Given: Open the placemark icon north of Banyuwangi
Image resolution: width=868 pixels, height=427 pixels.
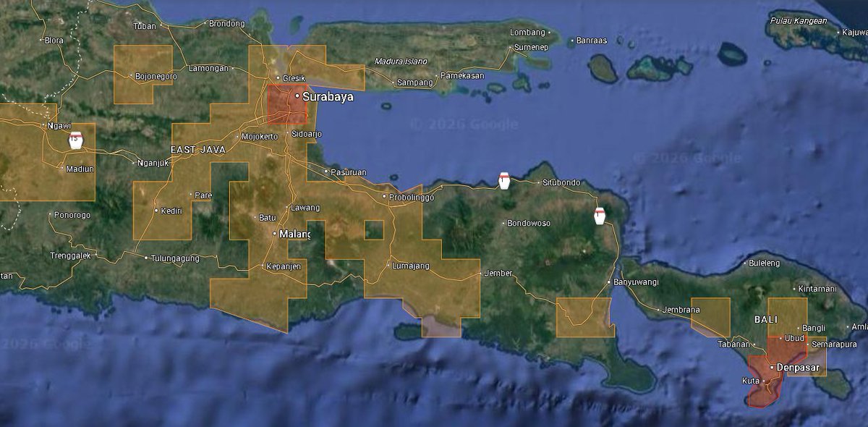Looking at the screenshot, I should pyautogui.click(x=599, y=216).
